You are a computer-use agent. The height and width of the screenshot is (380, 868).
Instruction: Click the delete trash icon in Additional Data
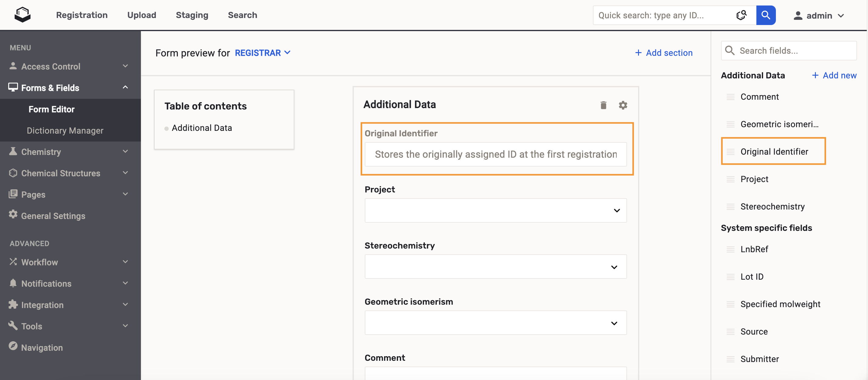pos(603,105)
